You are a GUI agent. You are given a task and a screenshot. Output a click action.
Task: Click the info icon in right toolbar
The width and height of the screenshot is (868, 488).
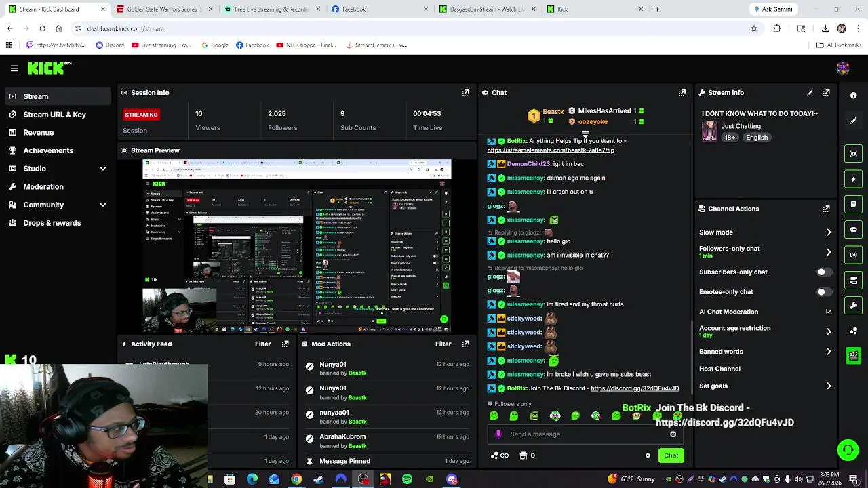coord(854,96)
